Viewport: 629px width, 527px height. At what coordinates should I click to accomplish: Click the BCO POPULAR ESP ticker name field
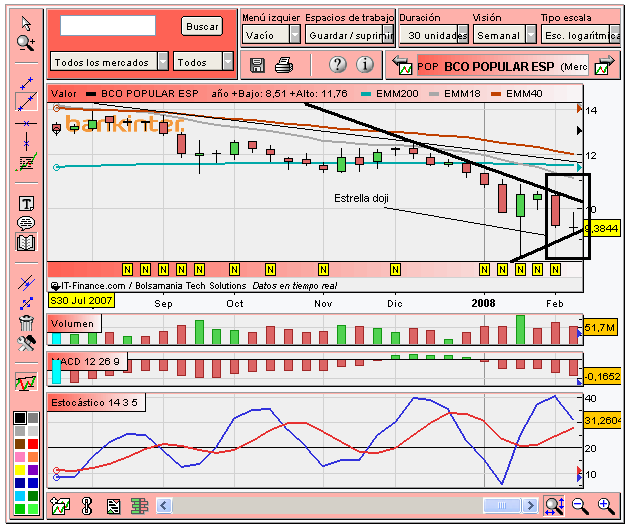point(503,66)
